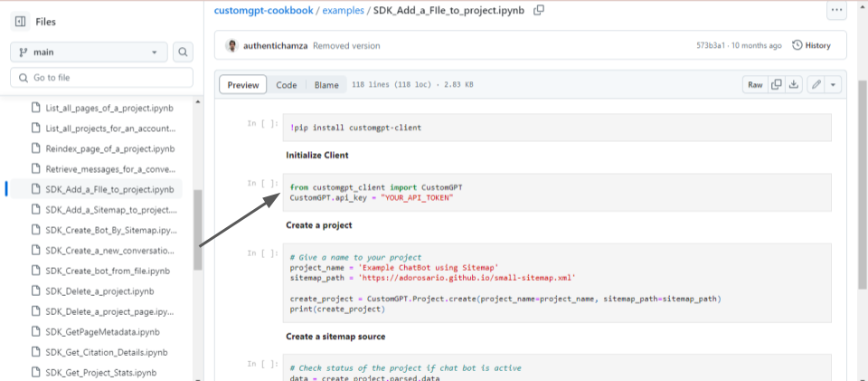Open SDK_Create_bot_from_file.ipynb
This screenshot has width=868, height=381.
pyautogui.click(x=108, y=271)
